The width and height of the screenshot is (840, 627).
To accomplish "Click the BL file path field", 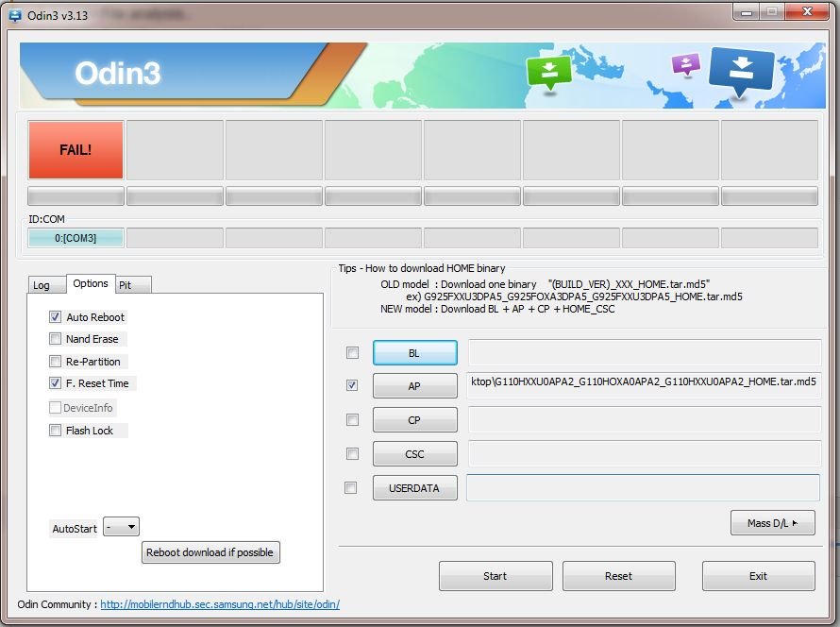I will click(645, 352).
